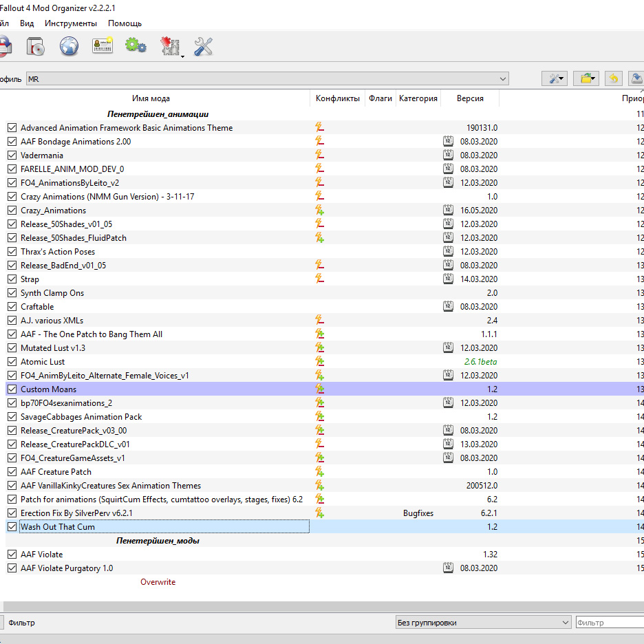Select AAF - The One Patch to Bang Them All
644x644 pixels.
[x=92, y=334]
